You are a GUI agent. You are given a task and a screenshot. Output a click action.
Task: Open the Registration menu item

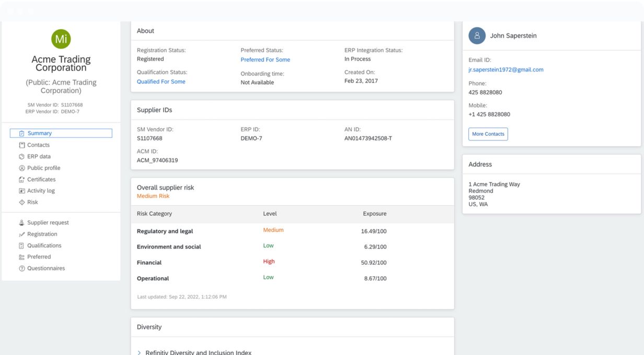[42, 234]
